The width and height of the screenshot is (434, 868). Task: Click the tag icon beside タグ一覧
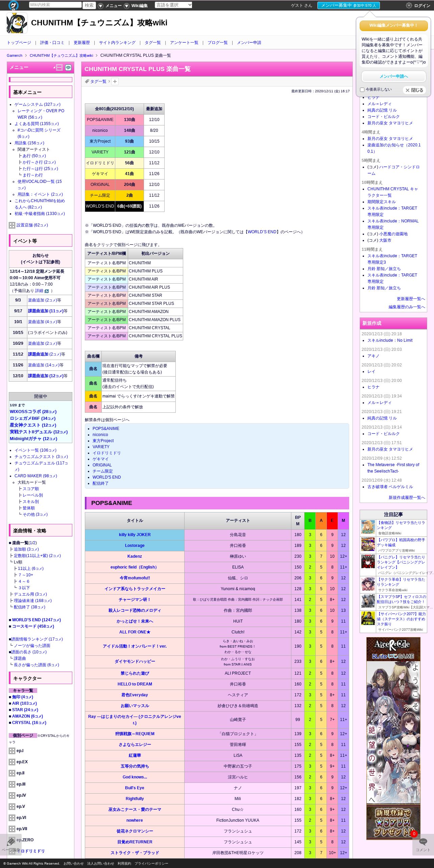[87, 81]
